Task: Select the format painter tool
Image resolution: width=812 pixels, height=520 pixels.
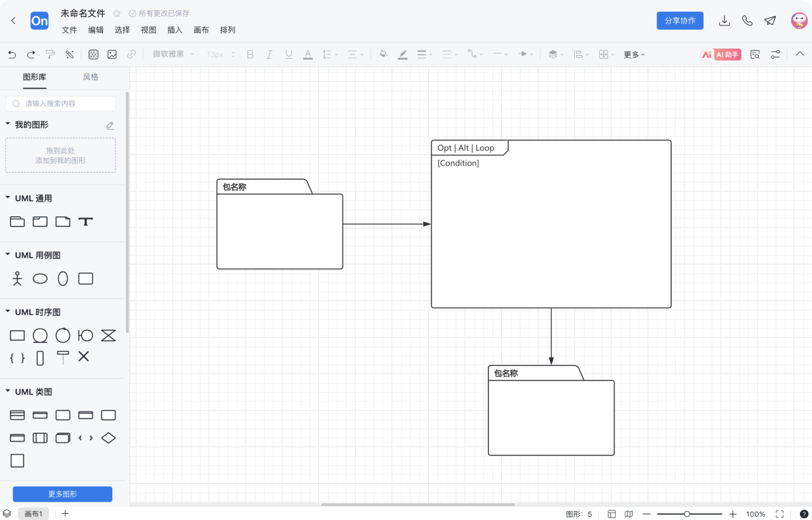Action: click(x=51, y=55)
